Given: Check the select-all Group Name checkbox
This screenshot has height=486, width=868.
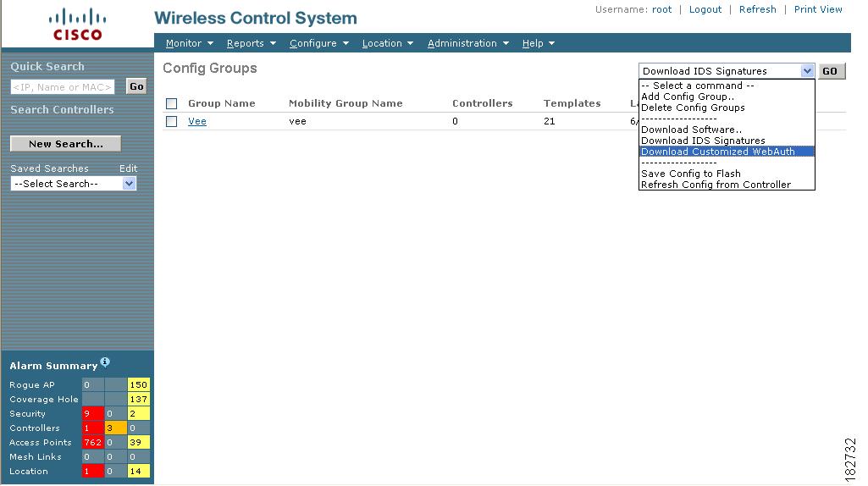Looking at the screenshot, I should pyautogui.click(x=172, y=103).
